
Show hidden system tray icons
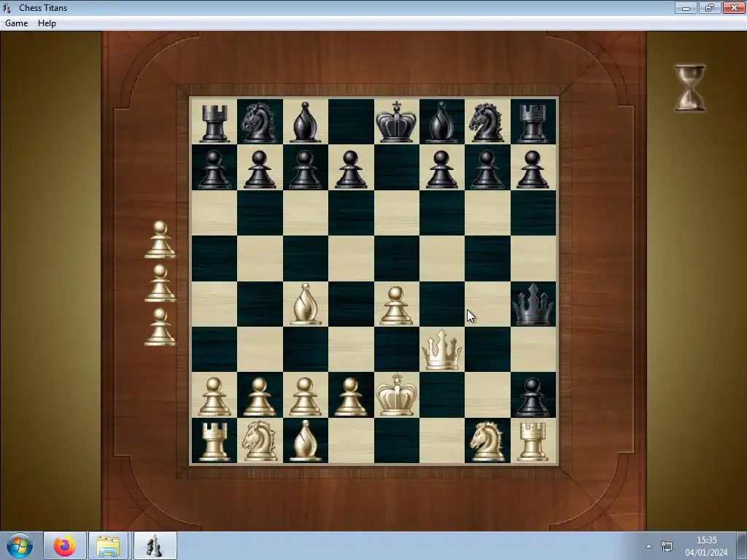click(649, 546)
